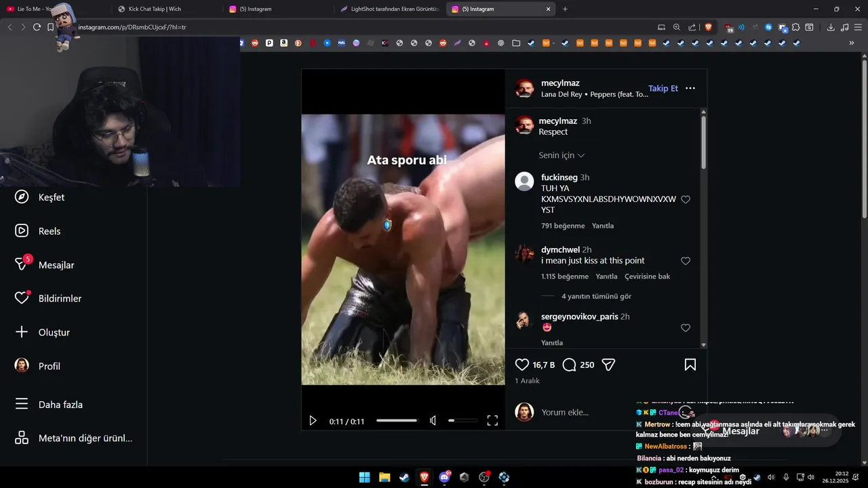Click the Oluştur plus icon
Screen dimensions: 868x488
(x=22, y=332)
